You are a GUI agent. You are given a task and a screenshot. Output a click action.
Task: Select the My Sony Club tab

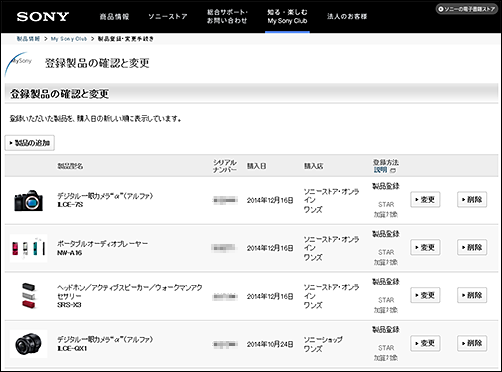(287, 16)
